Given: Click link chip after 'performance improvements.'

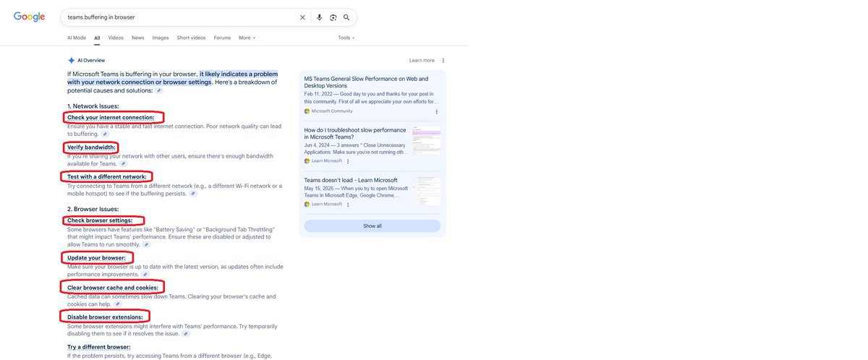Looking at the screenshot, I should pyautogui.click(x=145, y=275).
